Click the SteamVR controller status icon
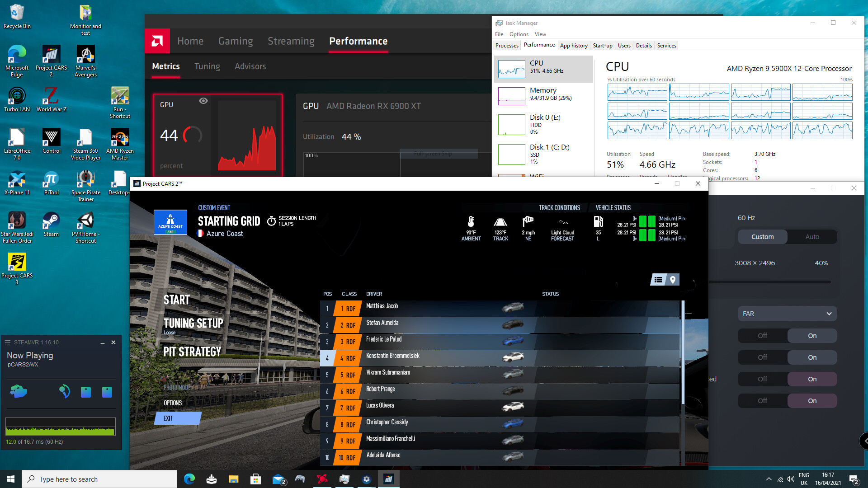Image resolution: width=868 pixels, height=488 pixels. coord(65,391)
